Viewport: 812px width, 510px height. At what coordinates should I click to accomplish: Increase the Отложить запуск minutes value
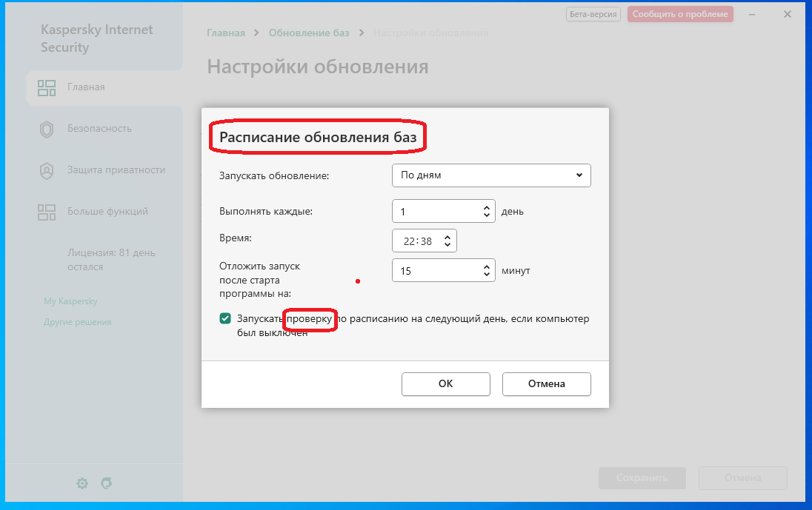(486, 267)
